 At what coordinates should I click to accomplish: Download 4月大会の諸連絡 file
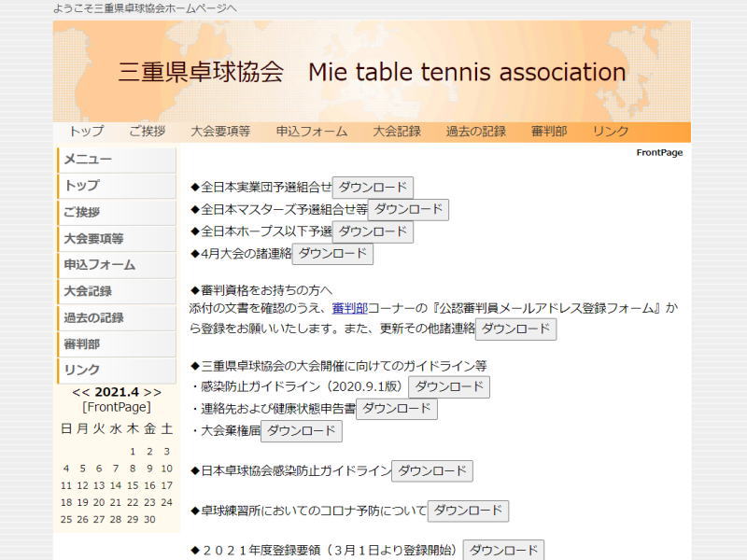coord(332,253)
